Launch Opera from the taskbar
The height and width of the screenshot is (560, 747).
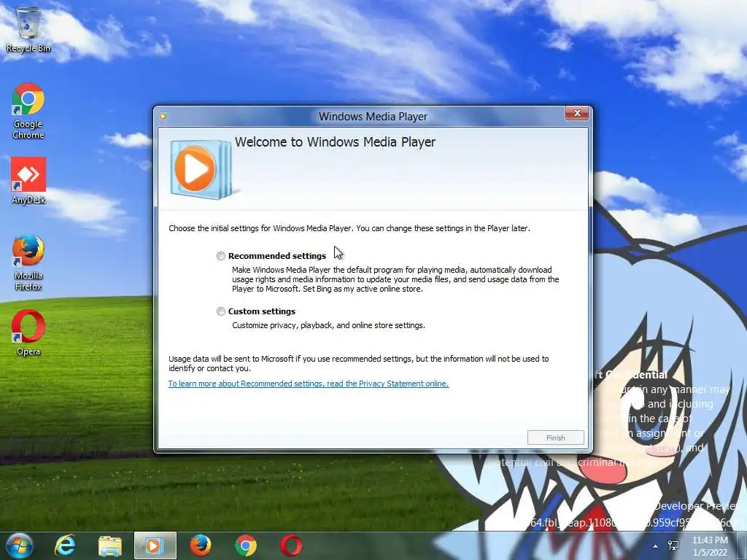tap(291, 545)
